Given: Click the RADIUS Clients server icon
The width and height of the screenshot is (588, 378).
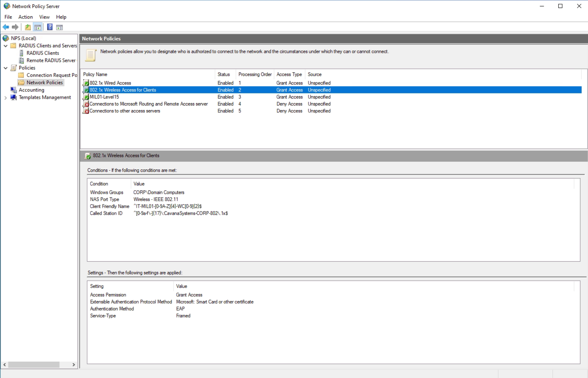Looking at the screenshot, I should click(x=21, y=53).
